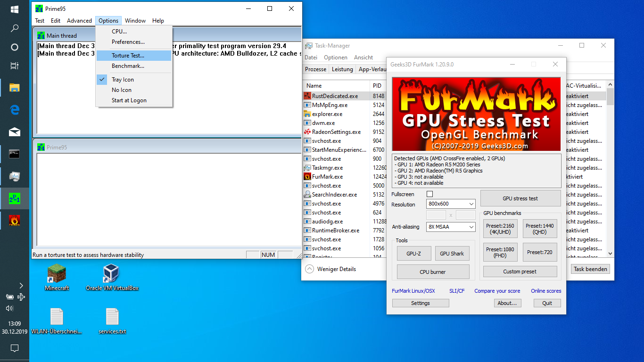Open File Explorer from the taskbar
Viewport: 644px width, 362px height.
pos(14,88)
